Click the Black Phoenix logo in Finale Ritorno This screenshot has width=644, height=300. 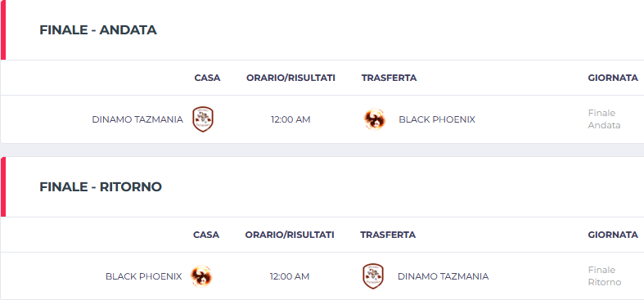point(201,276)
